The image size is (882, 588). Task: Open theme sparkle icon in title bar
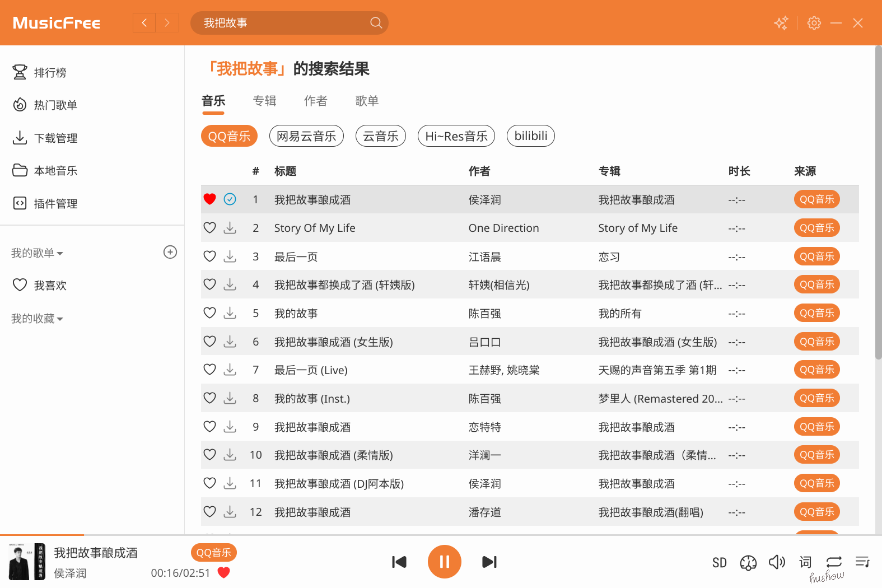[x=781, y=23]
